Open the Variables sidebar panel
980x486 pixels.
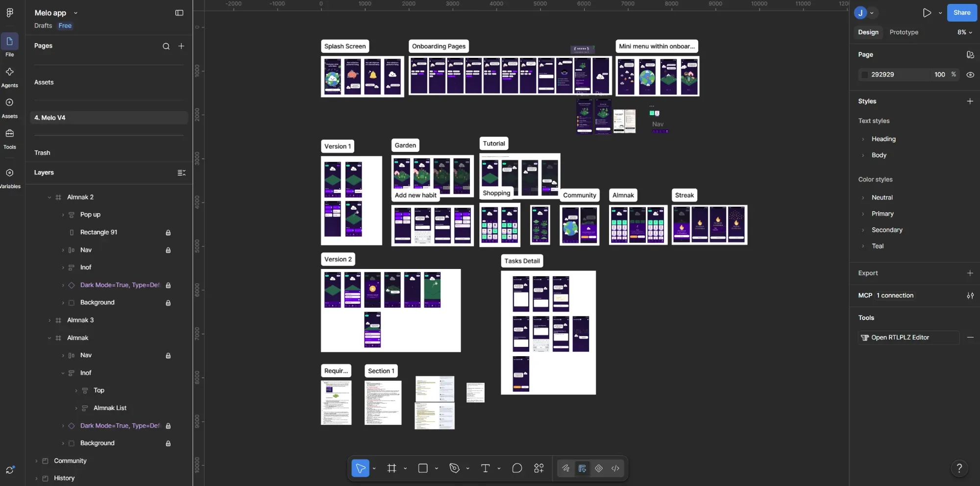tap(10, 178)
